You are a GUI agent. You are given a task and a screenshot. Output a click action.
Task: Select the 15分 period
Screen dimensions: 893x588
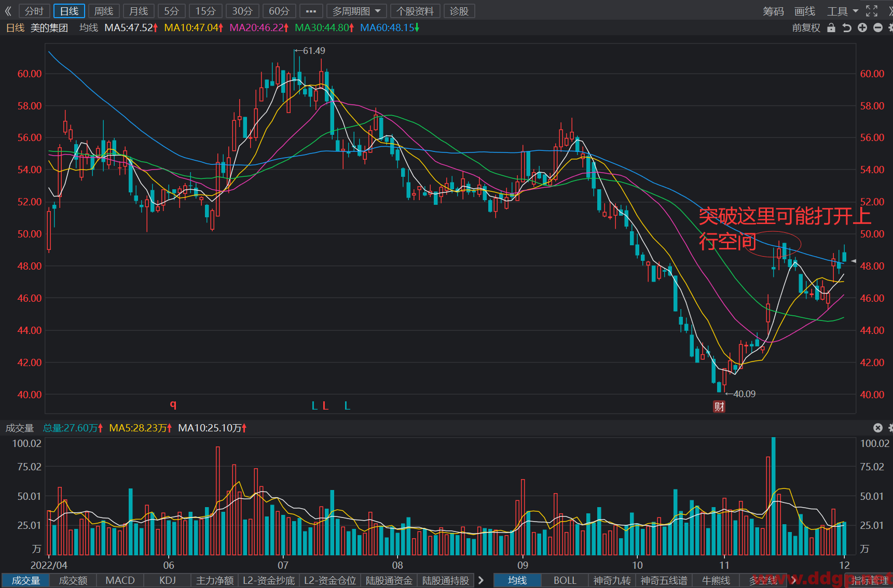pyautogui.click(x=205, y=11)
